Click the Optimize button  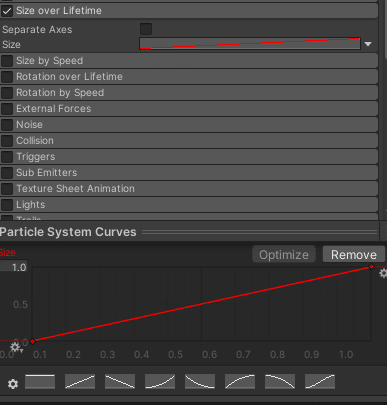tap(284, 255)
